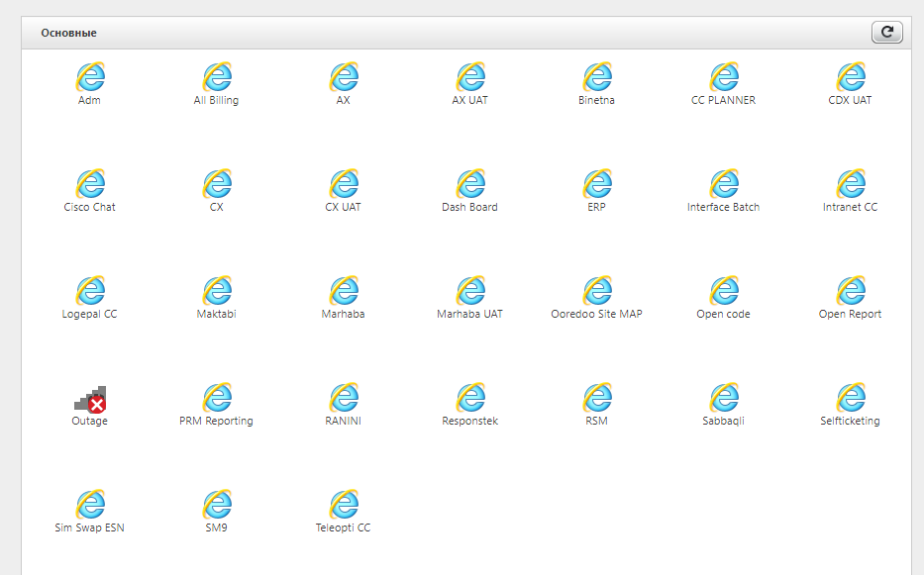Viewport: 924px width, 575px height.
Task: Click the Interface Batch label
Action: pyautogui.click(x=724, y=208)
